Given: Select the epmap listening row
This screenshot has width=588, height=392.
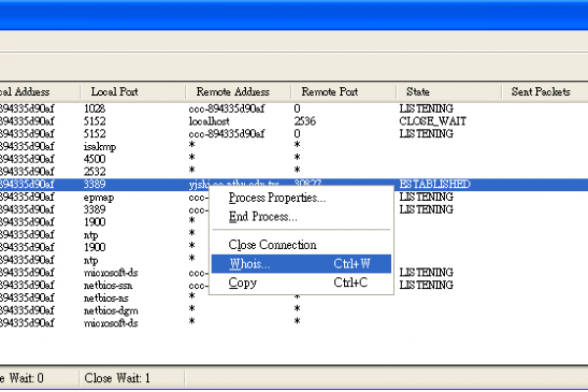Looking at the screenshot, I should point(99,196).
